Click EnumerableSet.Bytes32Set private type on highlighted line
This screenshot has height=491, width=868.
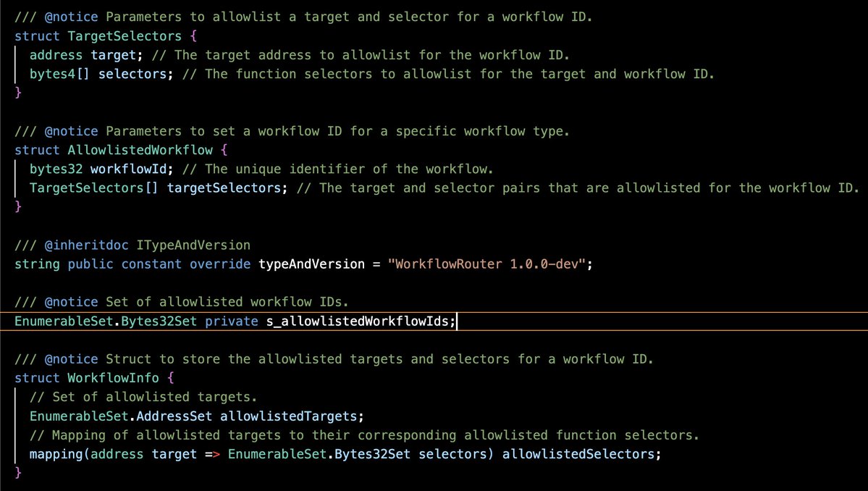click(x=136, y=321)
